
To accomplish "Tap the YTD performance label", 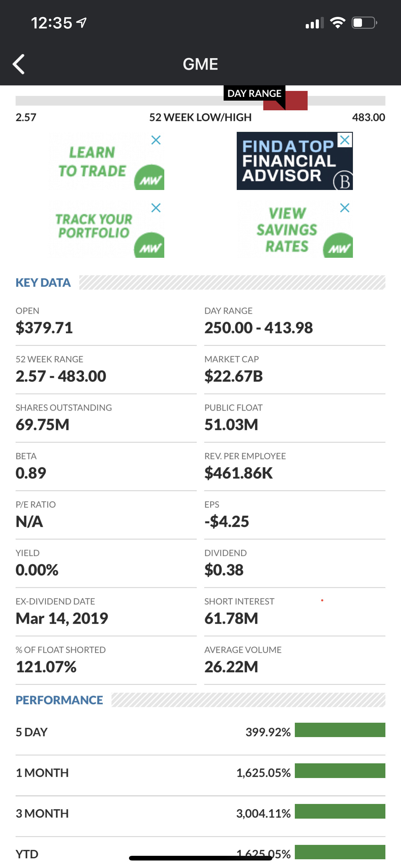I will coord(27,855).
